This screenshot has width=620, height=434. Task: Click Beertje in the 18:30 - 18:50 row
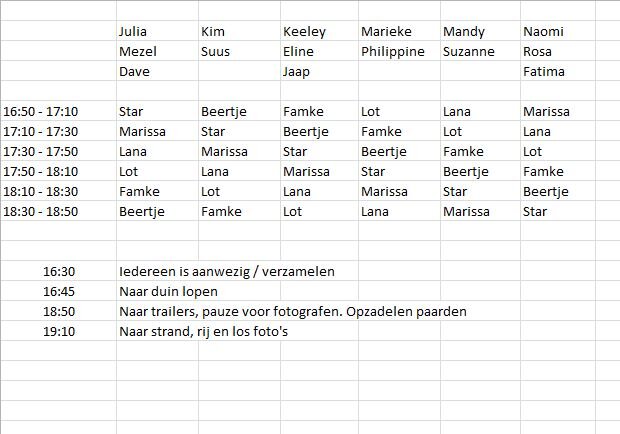point(157,211)
